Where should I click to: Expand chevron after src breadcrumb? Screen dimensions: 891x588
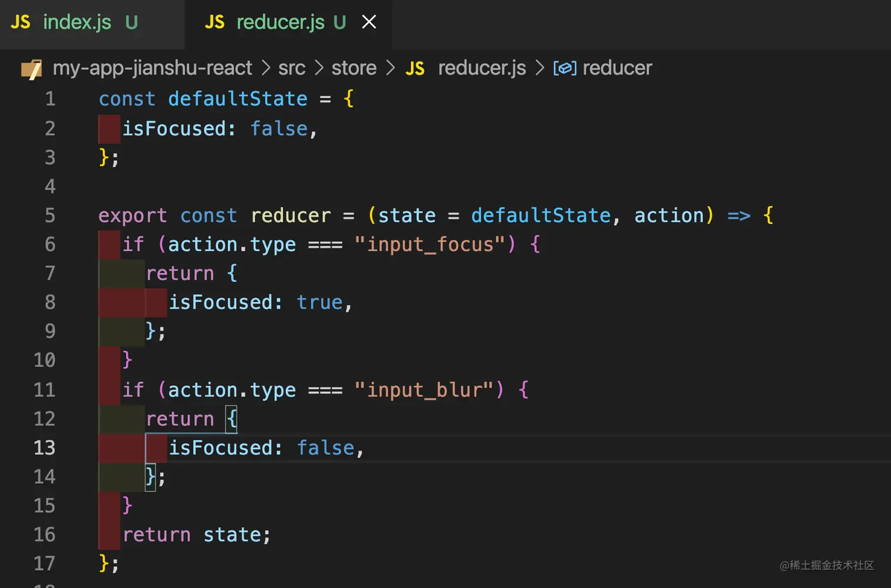coord(319,68)
